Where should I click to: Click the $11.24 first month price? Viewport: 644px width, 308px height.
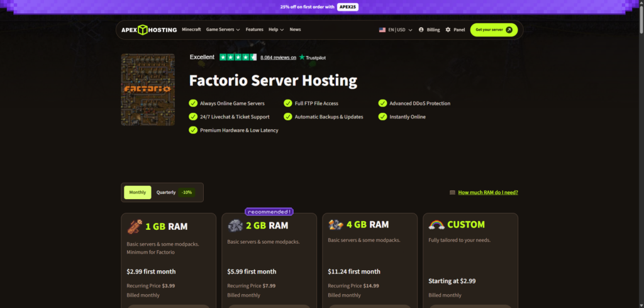tap(354, 271)
